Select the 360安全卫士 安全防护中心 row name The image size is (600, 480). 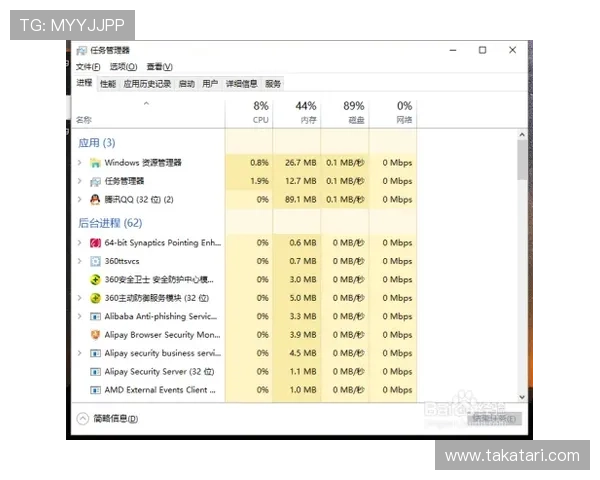(159, 279)
